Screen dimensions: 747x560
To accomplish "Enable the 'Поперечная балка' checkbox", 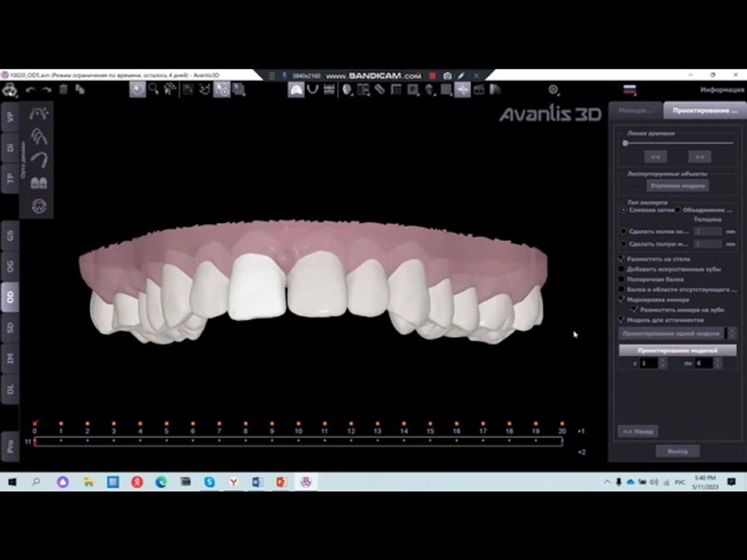I will (622, 279).
